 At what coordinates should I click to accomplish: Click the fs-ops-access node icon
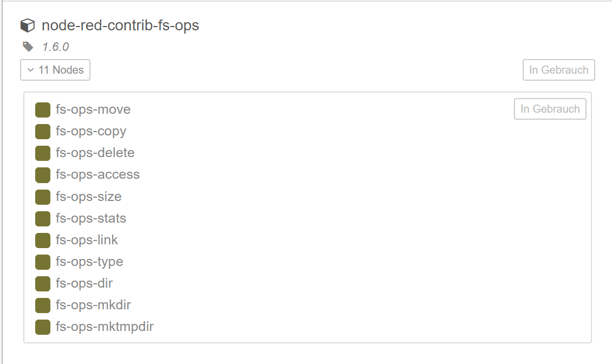[43, 175]
